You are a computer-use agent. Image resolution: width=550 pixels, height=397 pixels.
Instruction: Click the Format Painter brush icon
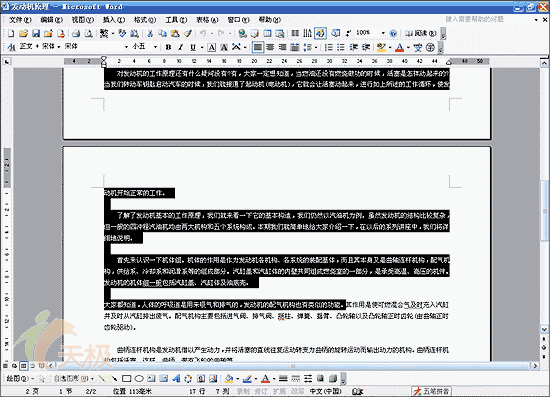point(188,33)
